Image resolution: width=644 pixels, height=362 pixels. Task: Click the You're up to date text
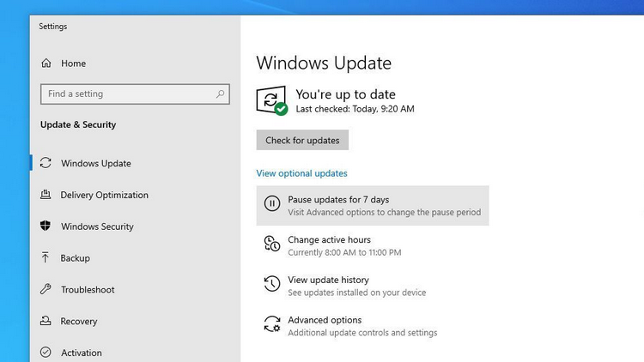345,94
